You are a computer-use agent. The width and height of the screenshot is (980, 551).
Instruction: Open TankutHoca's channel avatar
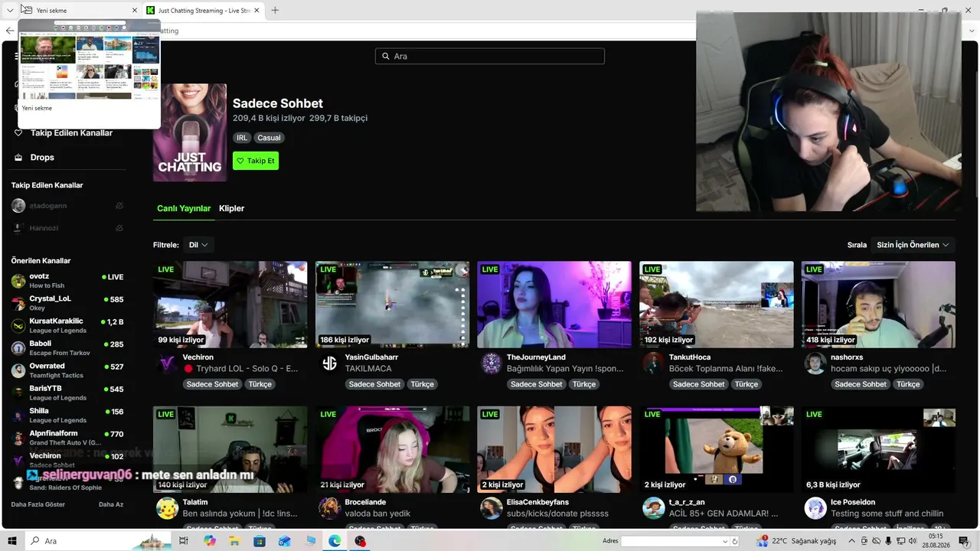click(x=653, y=364)
